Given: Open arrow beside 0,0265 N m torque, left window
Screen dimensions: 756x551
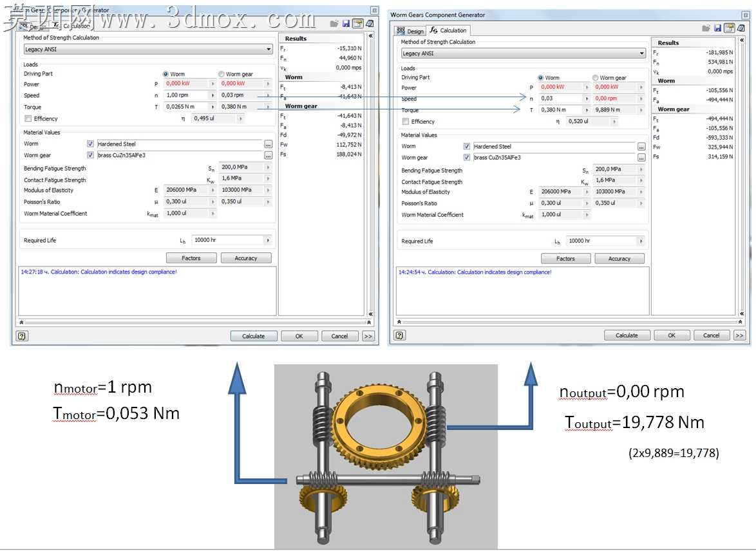Looking at the screenshot, I should click(x=213, y=107).
